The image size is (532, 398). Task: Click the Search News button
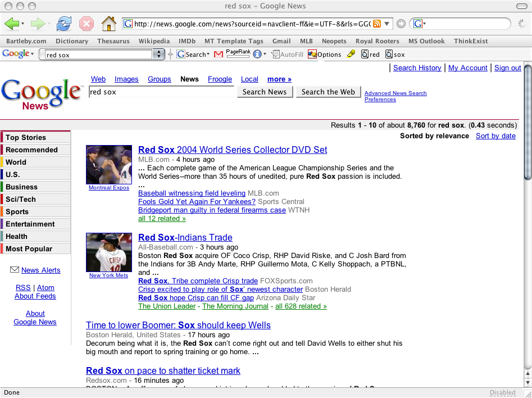(265, 92)
